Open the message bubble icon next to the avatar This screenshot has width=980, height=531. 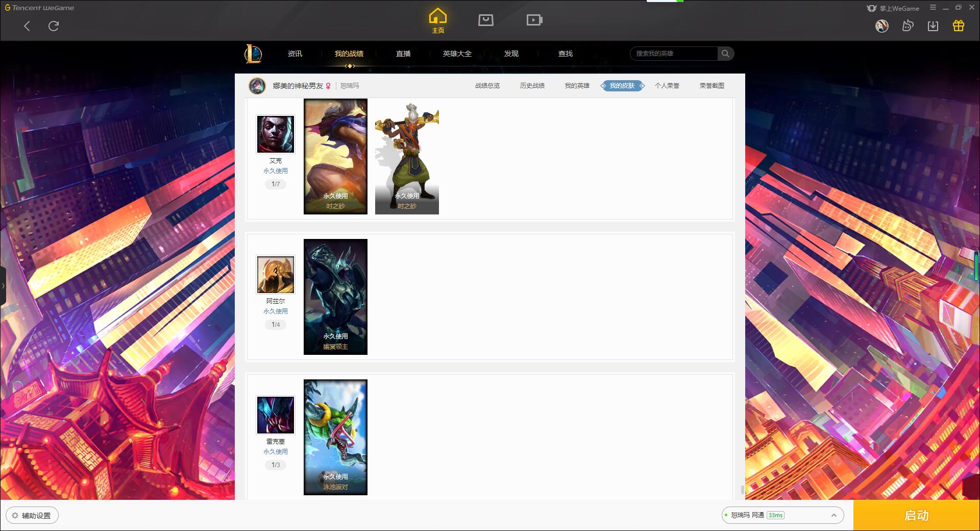coord(907,26)
